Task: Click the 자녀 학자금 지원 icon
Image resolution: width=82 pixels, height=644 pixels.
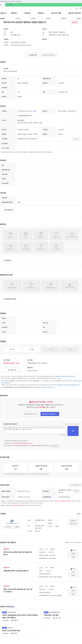Action: pos(71,235)
